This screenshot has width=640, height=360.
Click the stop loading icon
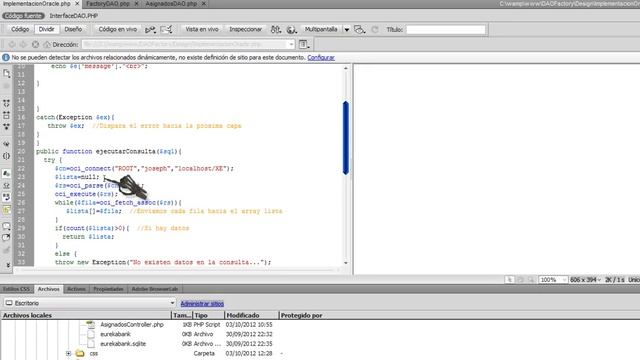(x=35, y=44)
